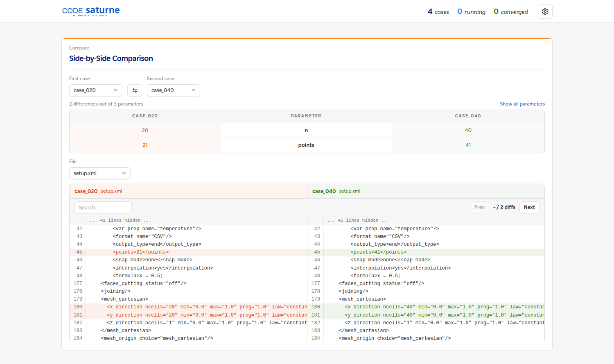Swap first and second case
This screenshot has width=614, height=364.
135,90
